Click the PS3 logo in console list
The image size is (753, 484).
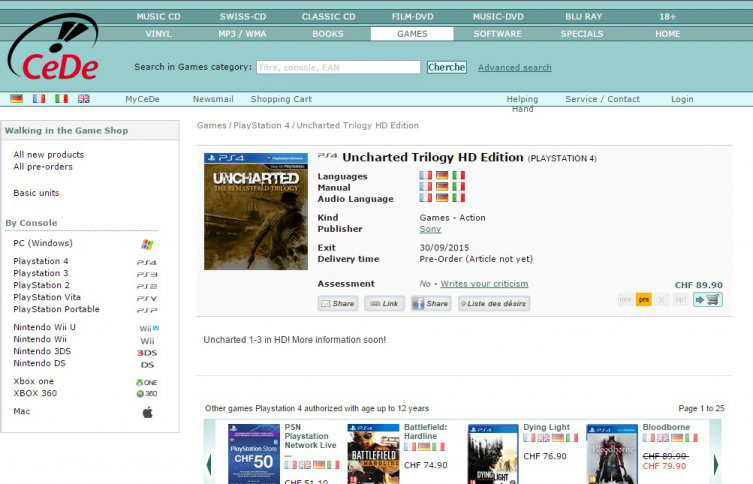[x=146, y=274]
